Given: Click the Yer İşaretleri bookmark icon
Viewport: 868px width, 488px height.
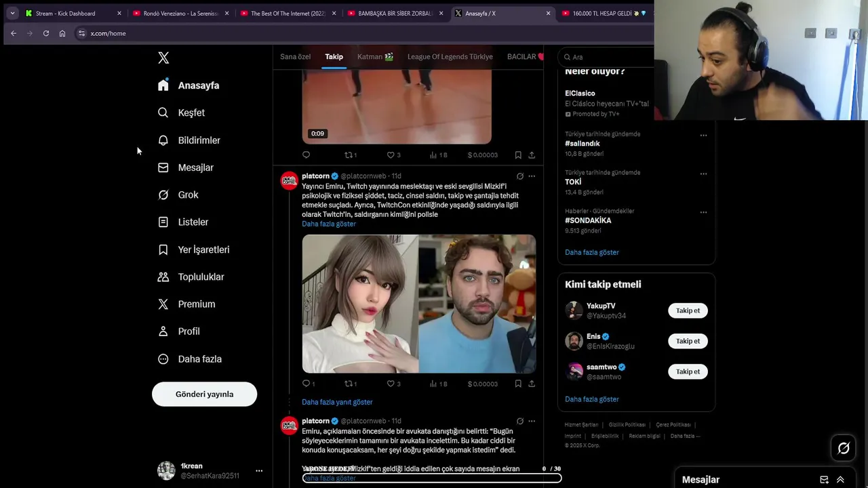Looking at the screenshot, I should 163,249.
